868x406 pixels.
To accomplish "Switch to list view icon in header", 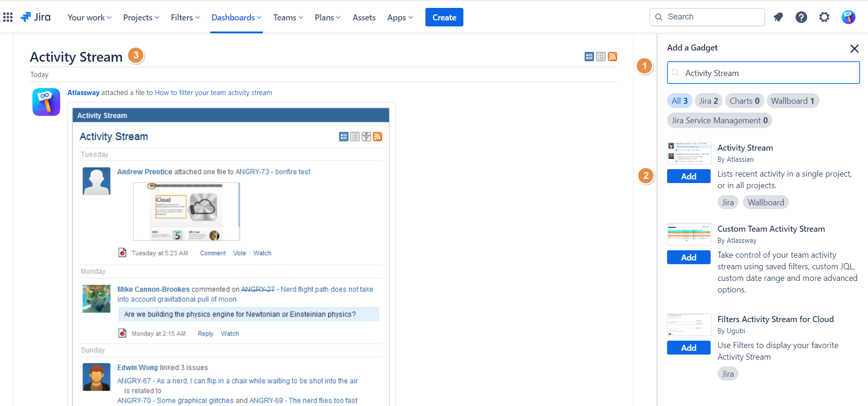I will point(601,57).
